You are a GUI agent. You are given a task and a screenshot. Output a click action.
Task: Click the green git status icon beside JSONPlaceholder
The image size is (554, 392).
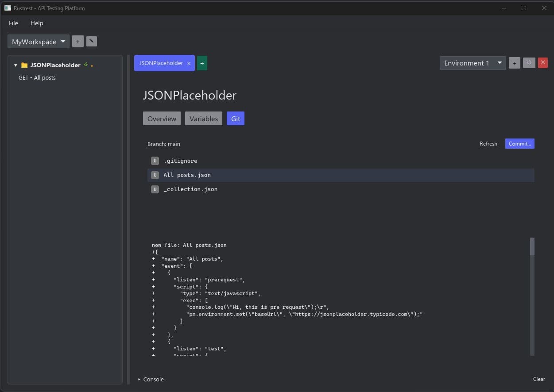click(86, 65)
